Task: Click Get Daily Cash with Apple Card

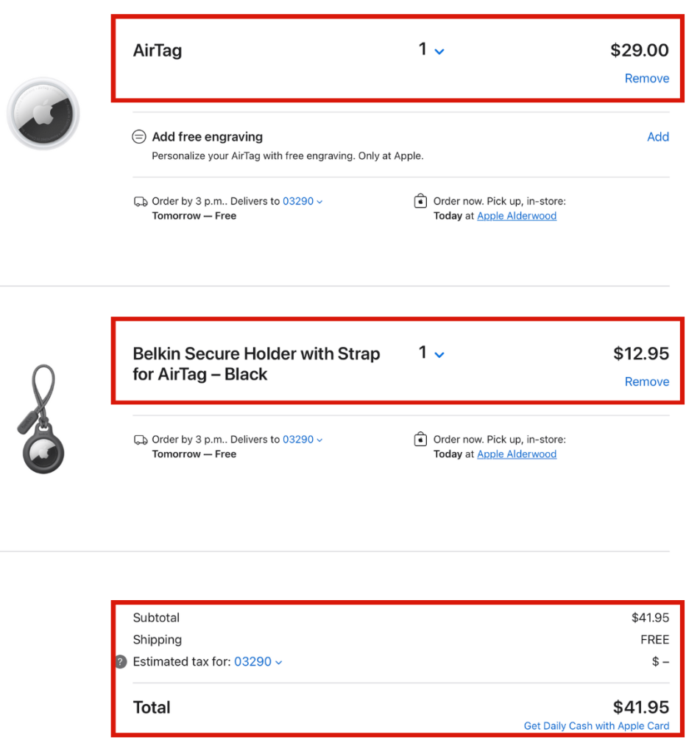Action: point(596,726)
